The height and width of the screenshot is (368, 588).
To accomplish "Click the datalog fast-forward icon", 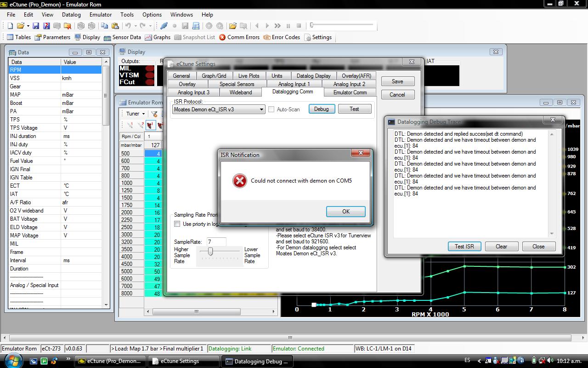I will 277,26.
